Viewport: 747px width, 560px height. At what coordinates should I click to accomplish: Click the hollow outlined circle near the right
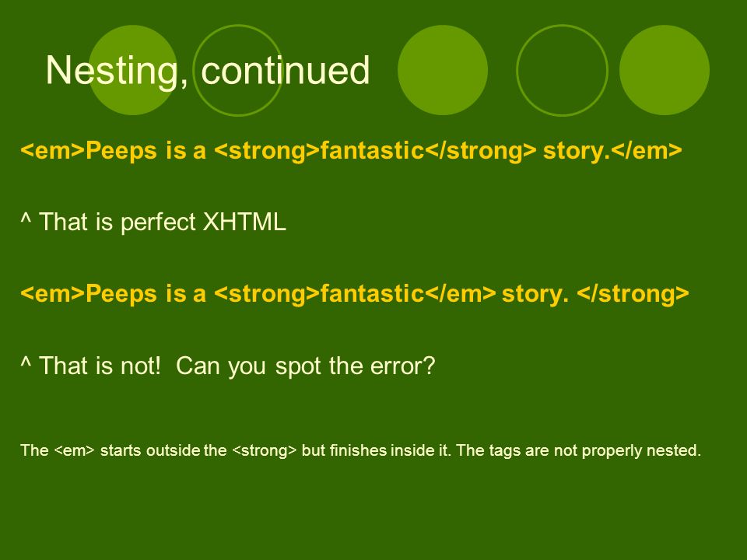click(x=562, y=70)
